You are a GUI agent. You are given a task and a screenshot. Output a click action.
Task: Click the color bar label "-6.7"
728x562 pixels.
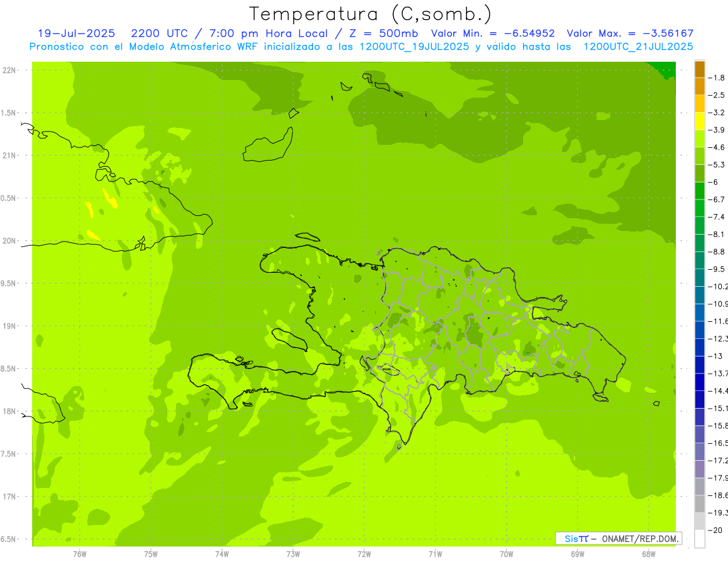pyautogui.click(x=717, y=199)
